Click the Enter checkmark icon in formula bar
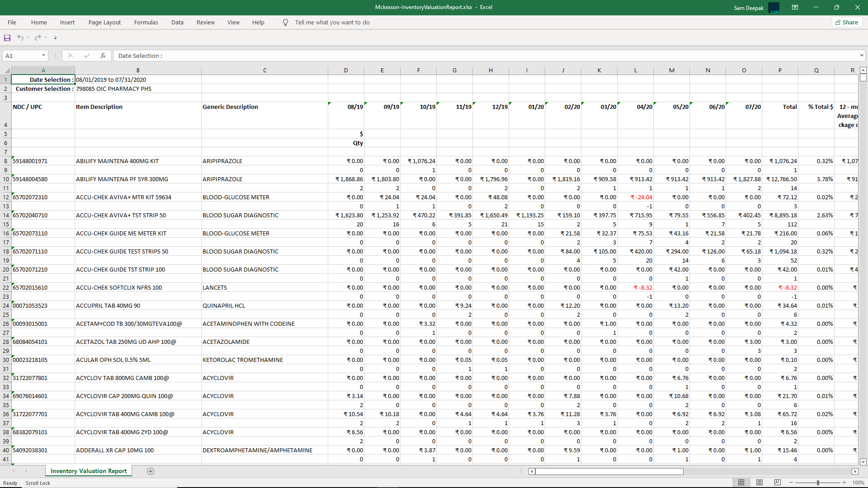The image size is (868, 488). (87, 56)
